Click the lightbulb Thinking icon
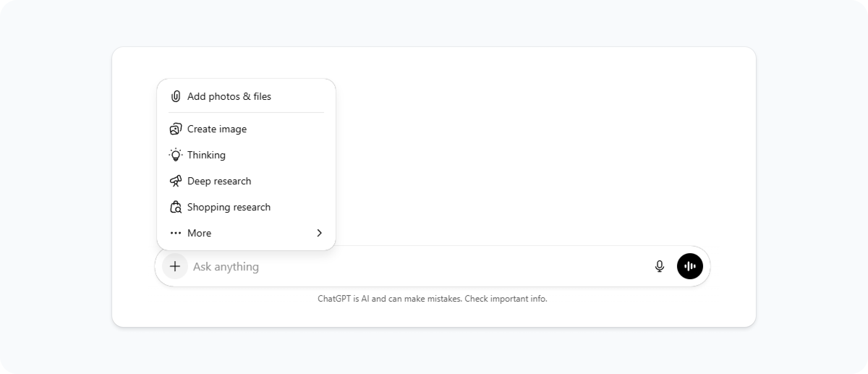Viewport: 868px width, 374px height. click(x=176, y=155)
